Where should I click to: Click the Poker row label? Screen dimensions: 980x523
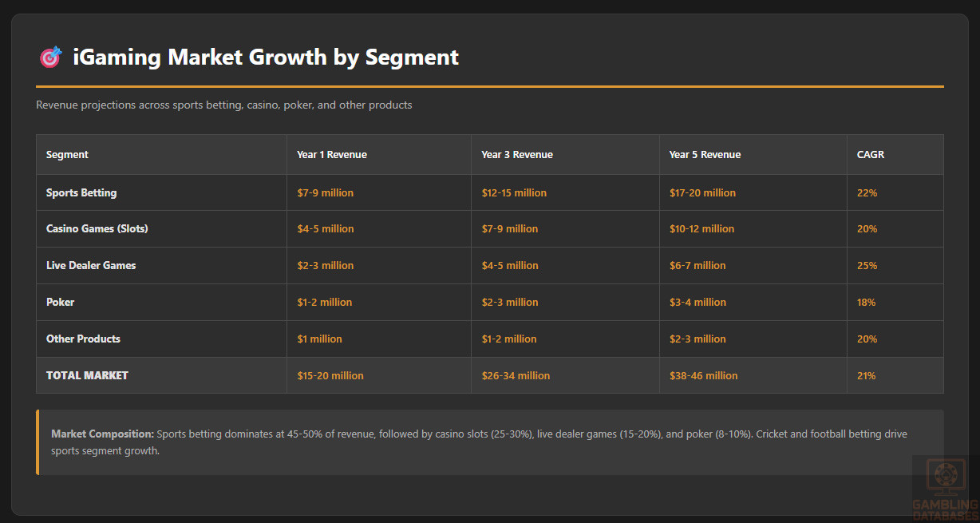click(x=60, y=303)
